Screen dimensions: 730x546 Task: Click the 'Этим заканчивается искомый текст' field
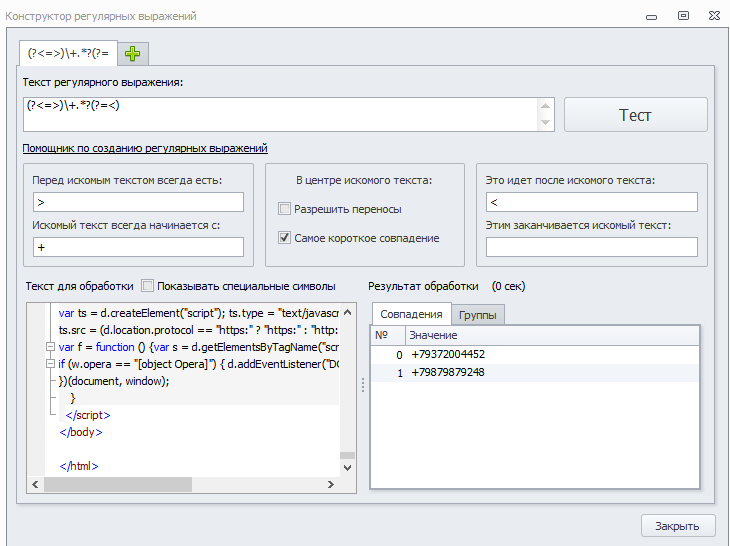coord(592,247)
